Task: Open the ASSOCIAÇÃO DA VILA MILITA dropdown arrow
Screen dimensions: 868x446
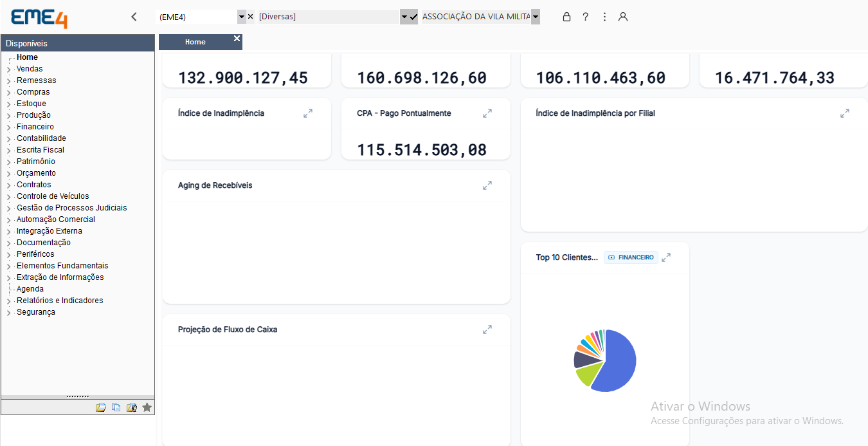Action: (536, 17)
